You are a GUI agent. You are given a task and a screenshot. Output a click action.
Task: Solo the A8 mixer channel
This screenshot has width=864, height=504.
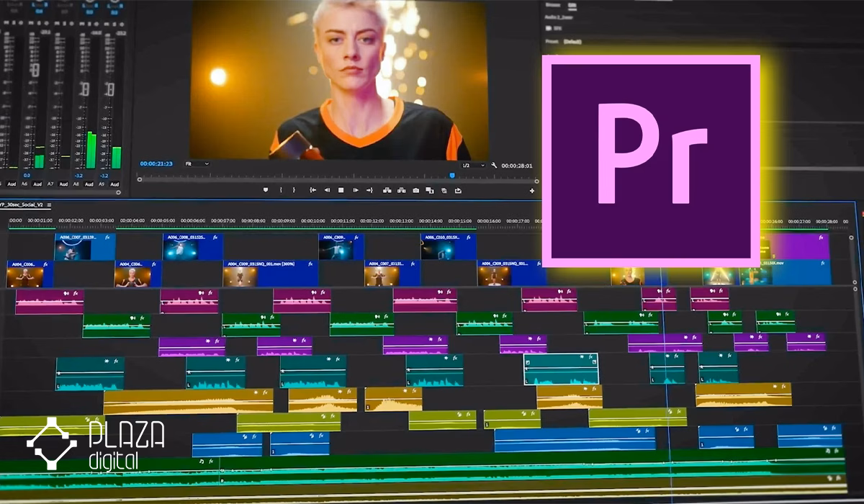click(x=89, y=24)
